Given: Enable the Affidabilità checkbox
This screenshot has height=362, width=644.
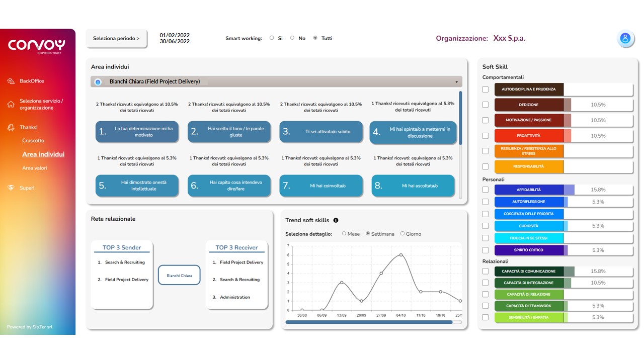Looking at the screenshot, I should [x=486, y=190].
